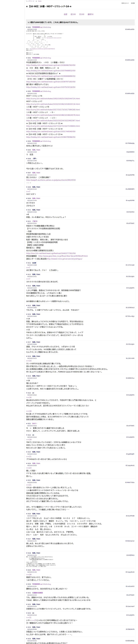This screenshot has height=644, width=138.
Task: Open curry.2ch.net kako link 1027239693.html
Action: coord(53,126)
